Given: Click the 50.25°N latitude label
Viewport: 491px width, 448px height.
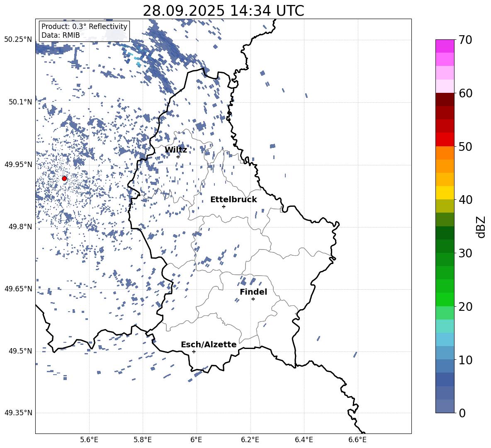Looking at the screenshot, I should click(x=18, y=40).
